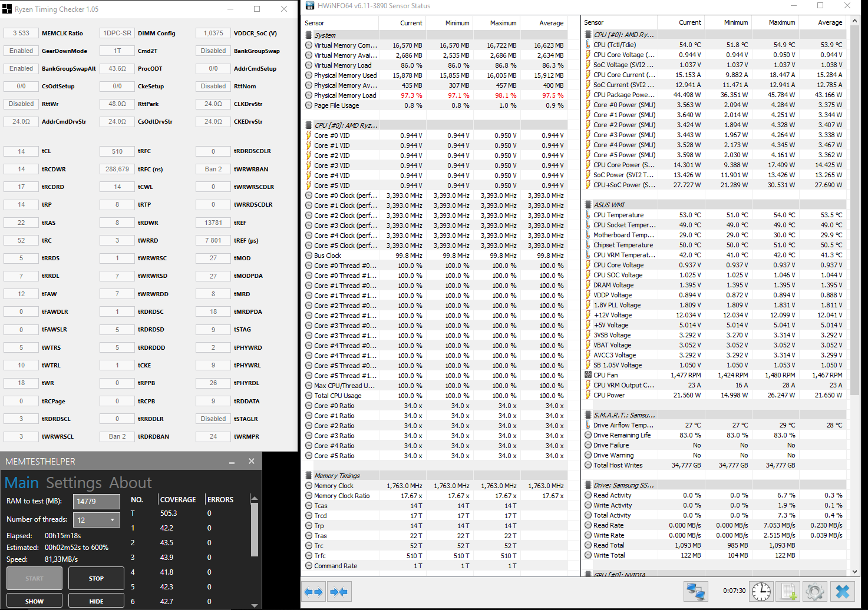The height and width of the screenshot is (610, 868).
Task: Click the lightning icon beside Core #0 VID
Action: pyautogui.click(x=309, y=135)
